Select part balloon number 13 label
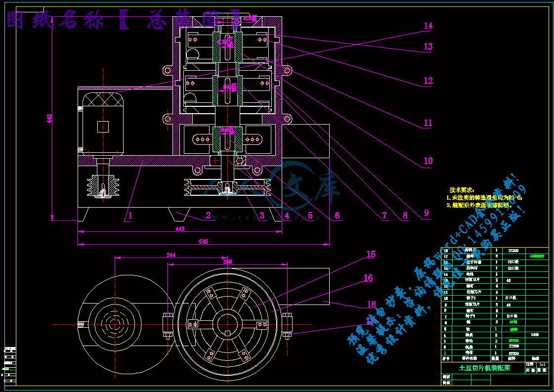The width and height of the screenshot is (554, 392). (x=428, y=46)
